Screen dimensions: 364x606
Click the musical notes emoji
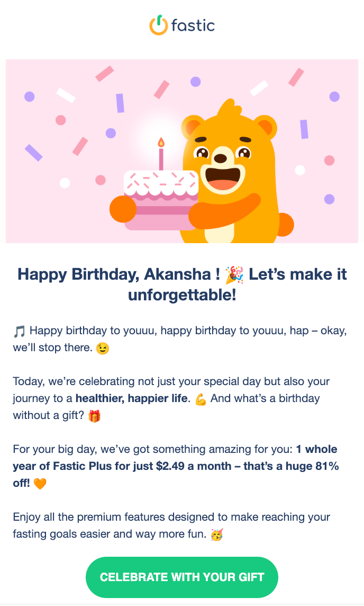tap(19, 330)
